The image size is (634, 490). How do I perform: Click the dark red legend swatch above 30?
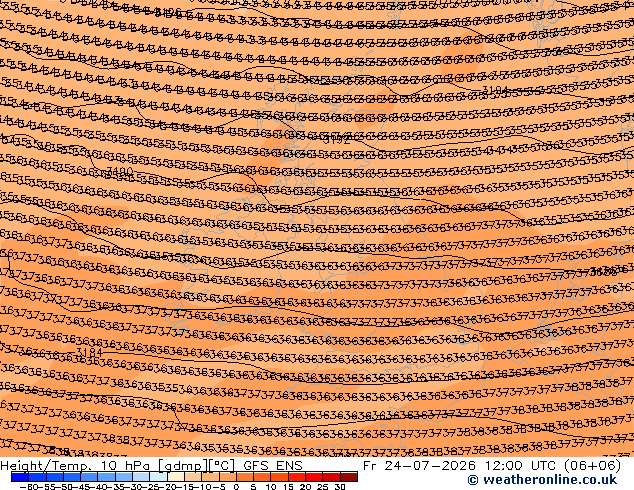(x=349, y=477)
